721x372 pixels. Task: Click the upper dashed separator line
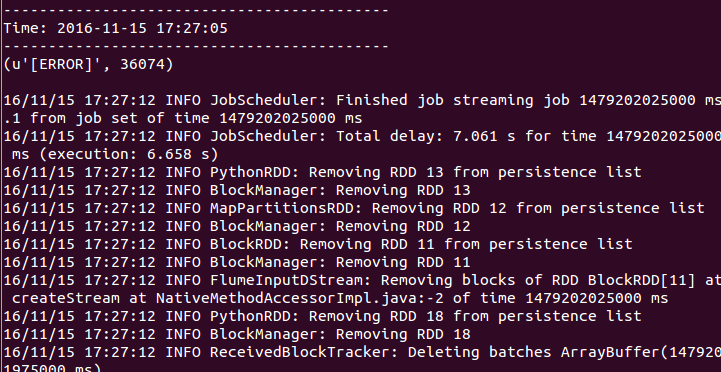click(x=196, y=10)
